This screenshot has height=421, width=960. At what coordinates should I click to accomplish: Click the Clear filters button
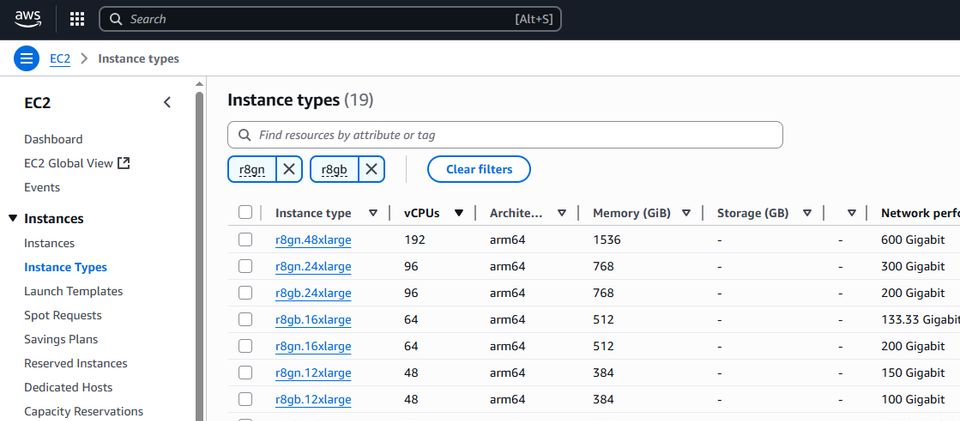(478, 169)
